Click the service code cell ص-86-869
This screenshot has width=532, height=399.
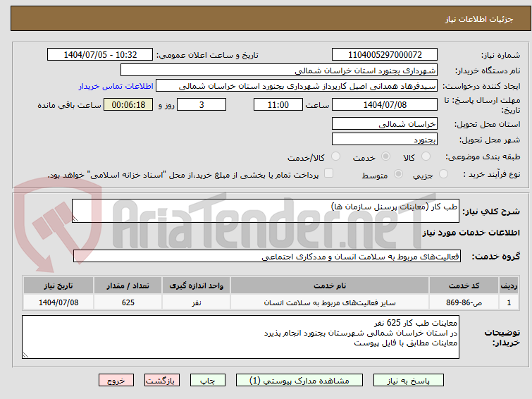pyautogui.click(x=464, y=302)
